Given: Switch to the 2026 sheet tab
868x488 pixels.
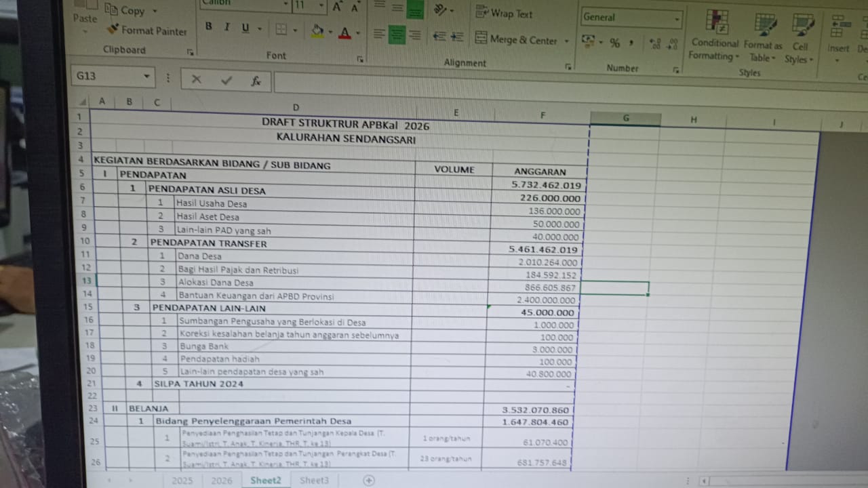Looking at the screenshot, I should point(222,481).
